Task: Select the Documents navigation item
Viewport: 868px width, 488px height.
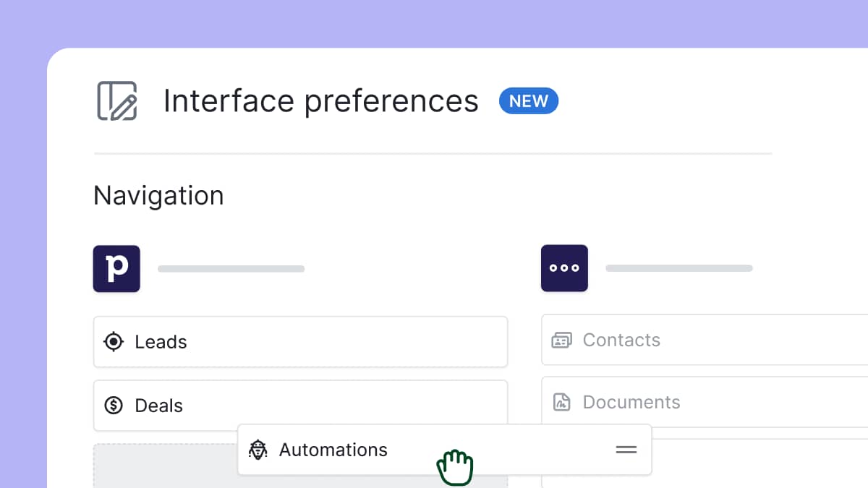Action: pyautogui.click(x=630, y=402)
